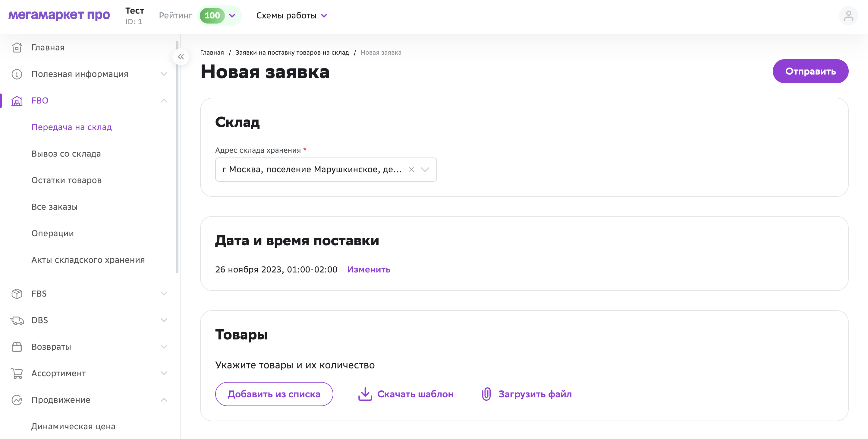Image resolution: width=868 pixels, height=439 pixels.
Task: Open the warehouse address dropdown arrow
Action: pyautogui.click(x=425, y=169)
